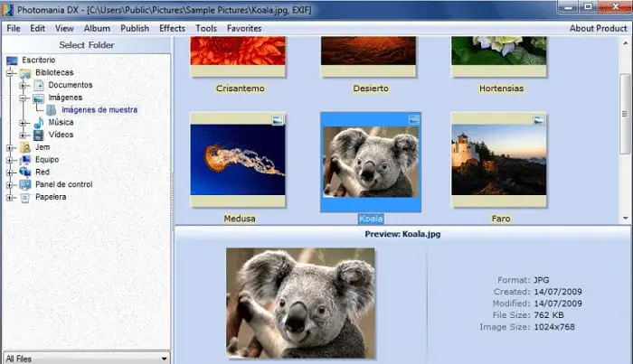The height and width of the screenshot is (364, 633).
Task: Click the Red network icon
Action: (25, 173)
